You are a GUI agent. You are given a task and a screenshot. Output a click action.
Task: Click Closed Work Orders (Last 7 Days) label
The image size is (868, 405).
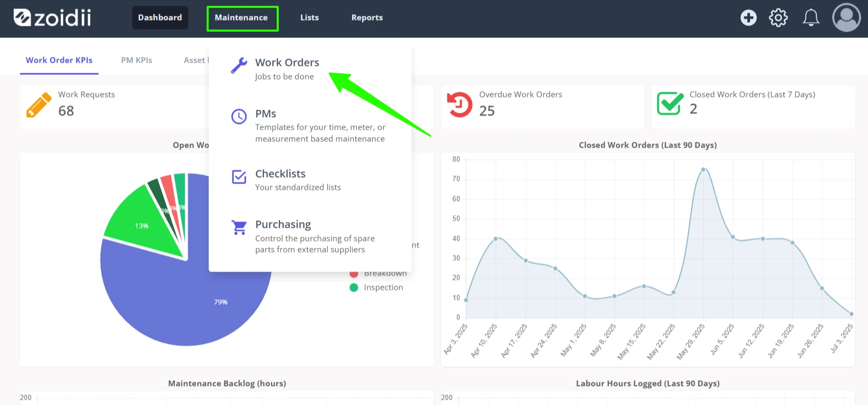click(x=753, y=94)
